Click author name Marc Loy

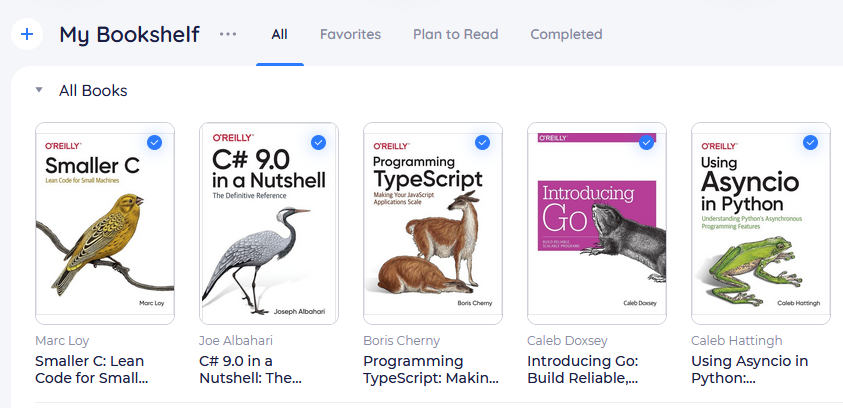62,341
